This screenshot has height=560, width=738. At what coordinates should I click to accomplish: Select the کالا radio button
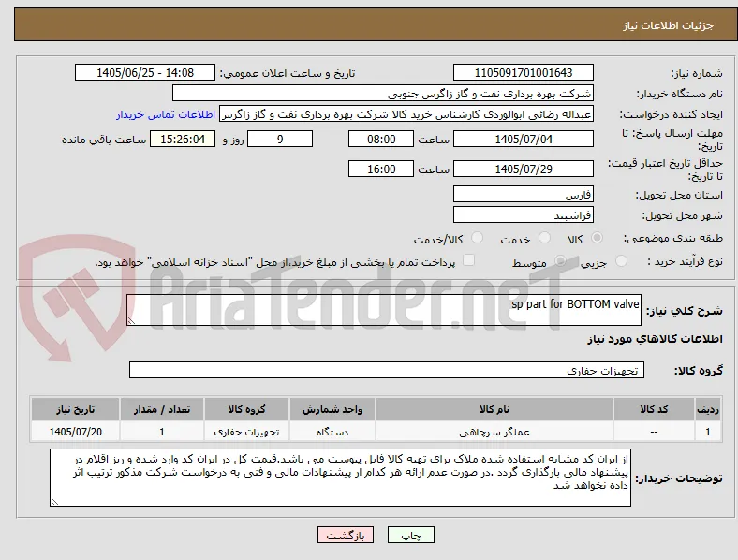coord(597,238)
